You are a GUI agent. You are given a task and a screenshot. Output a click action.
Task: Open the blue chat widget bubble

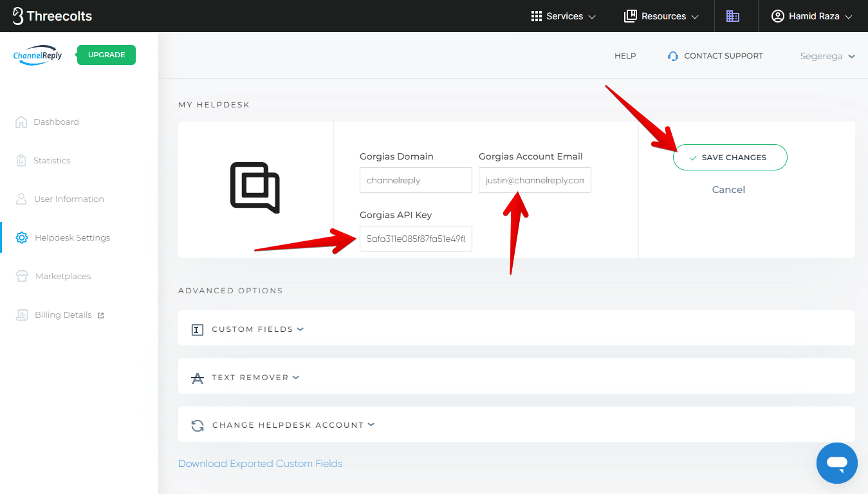[x=836, y=463]
